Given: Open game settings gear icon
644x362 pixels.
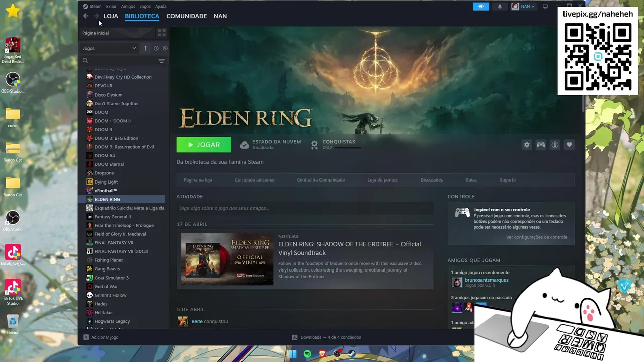Looking at the screenshot, I should 527,145.
